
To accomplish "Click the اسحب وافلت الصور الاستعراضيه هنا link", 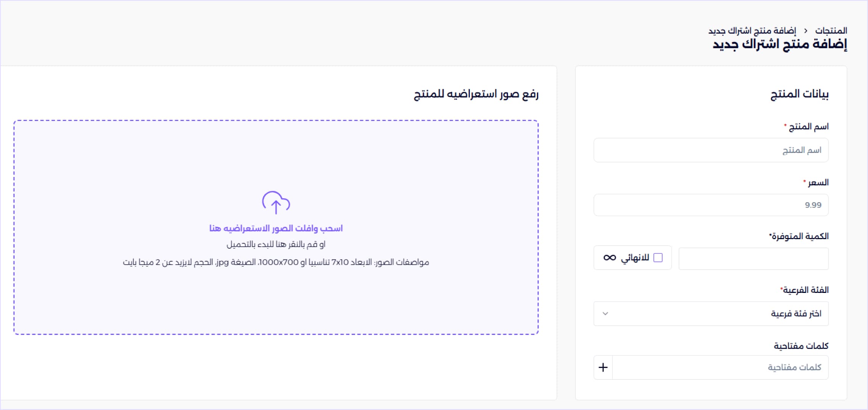I will pos(276,228).
